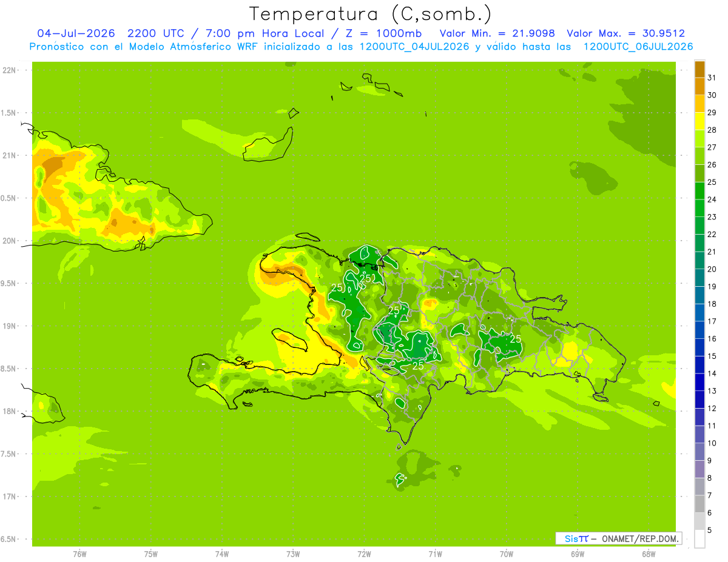
Task: Click the blue legend band between 16 and 17
Action: (699, 330)
